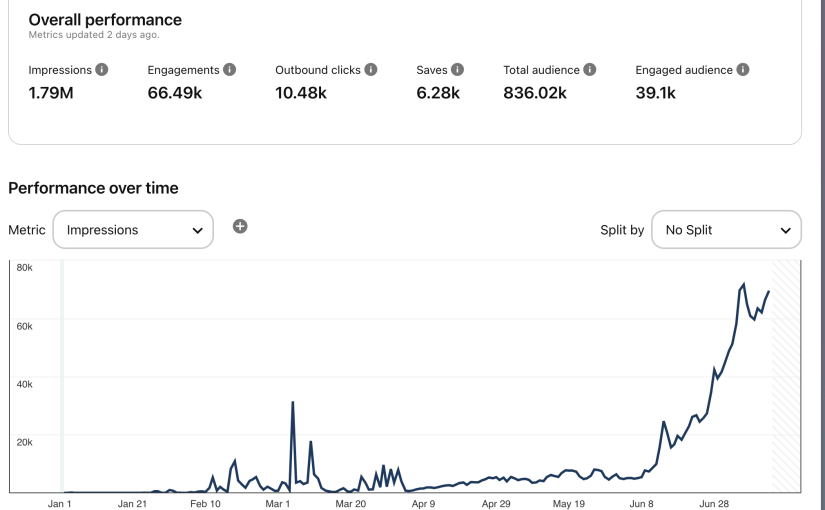This screenshot has width=825, height=510.
Task: Click the Metrics updated 2 days ago text
Action: 93,35
